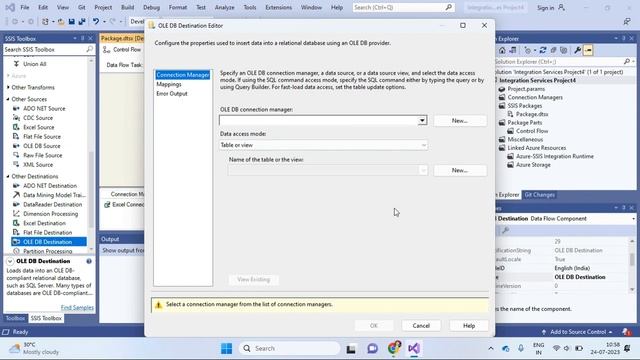Screen dimensions: 640x360
Task: Select the Union All toolbox item
Action: pos(34,64)
